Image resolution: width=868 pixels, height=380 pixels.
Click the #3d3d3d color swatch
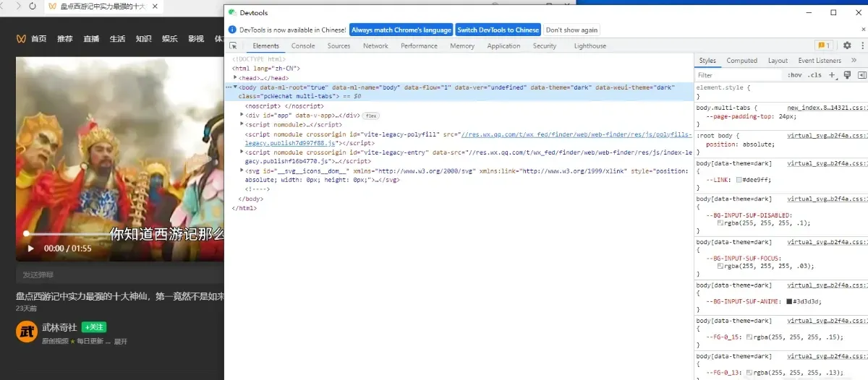(x=789, y=301)
